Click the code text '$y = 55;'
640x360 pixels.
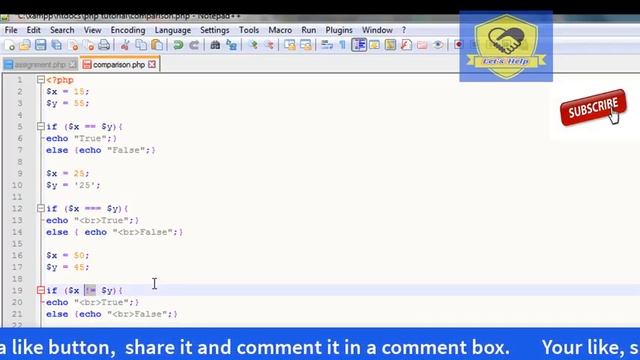(x=67, y=103)
